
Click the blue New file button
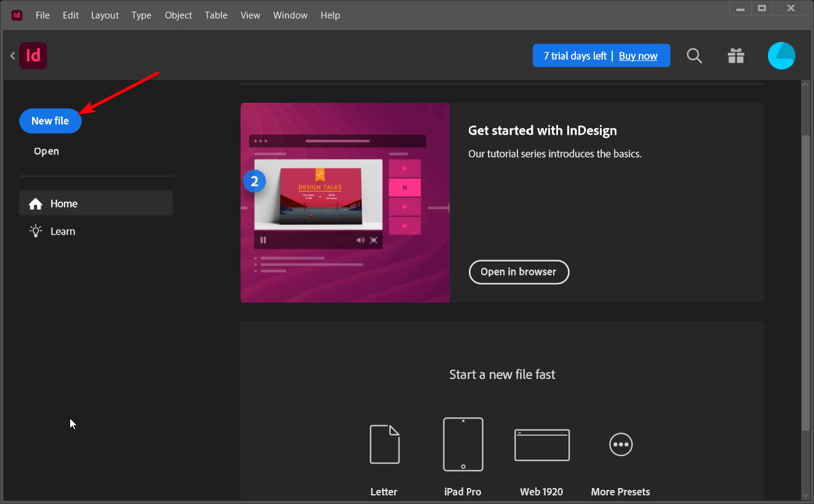point(50,121)
